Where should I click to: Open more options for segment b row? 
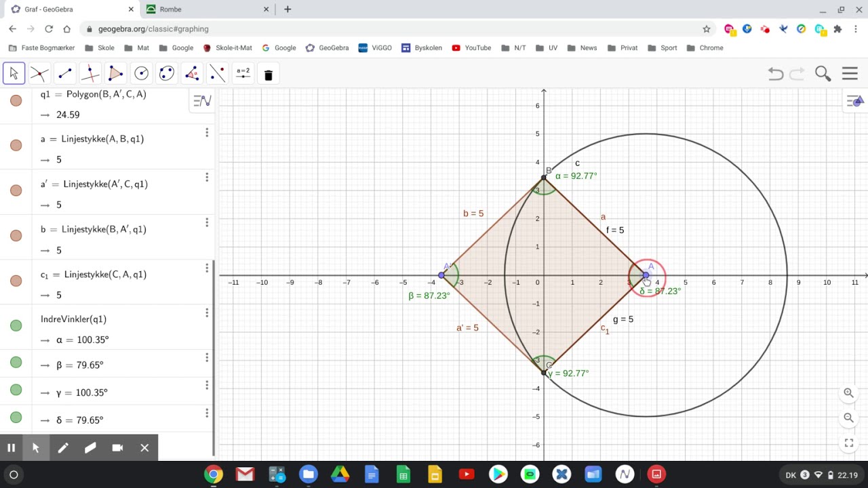(207, 223)
